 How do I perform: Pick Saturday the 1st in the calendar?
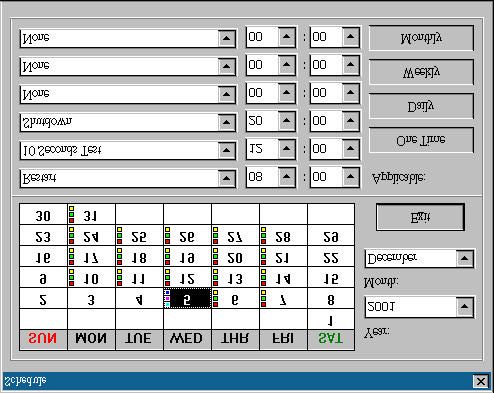tap(331, 319)
